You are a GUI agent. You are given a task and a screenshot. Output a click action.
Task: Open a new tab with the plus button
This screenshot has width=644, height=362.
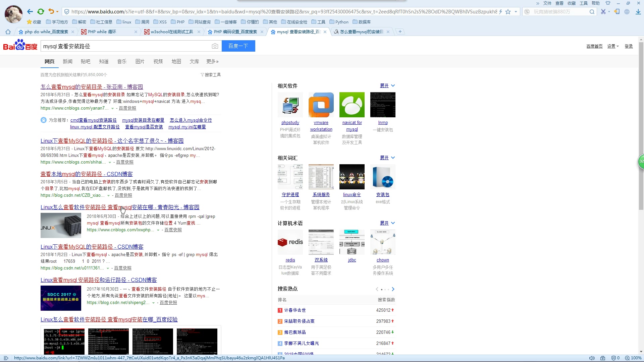400,32
